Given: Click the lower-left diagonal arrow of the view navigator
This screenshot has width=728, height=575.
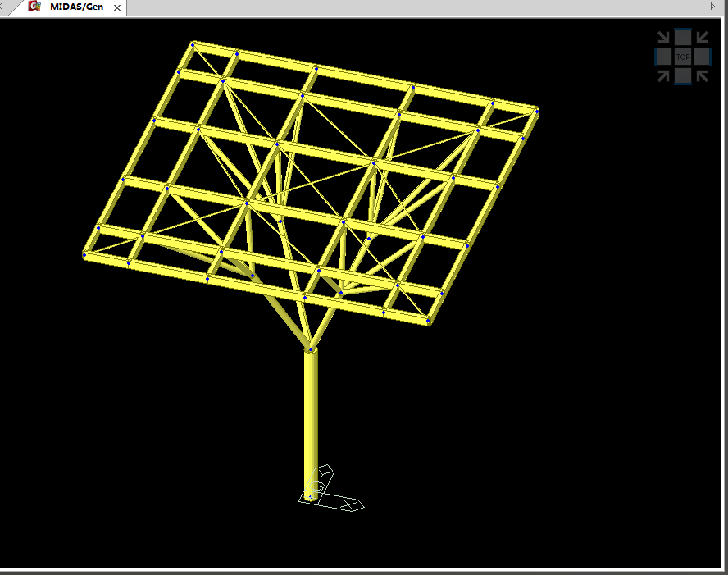Looking at the screenshot, I should tap(663, 75).
